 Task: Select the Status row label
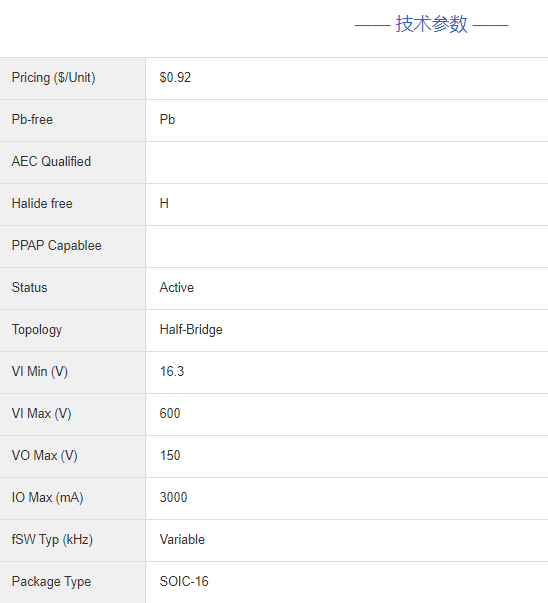30,288
